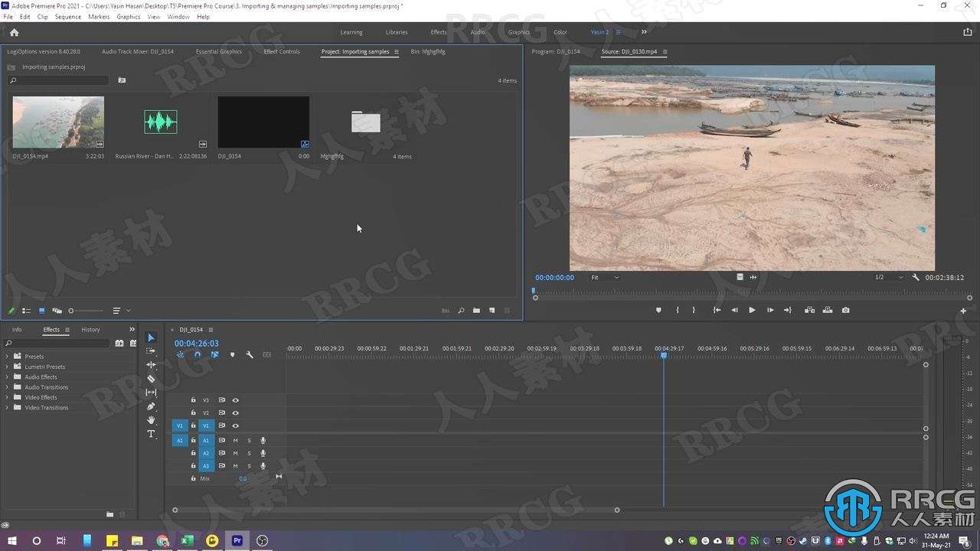Switch to the History tab

90,330
